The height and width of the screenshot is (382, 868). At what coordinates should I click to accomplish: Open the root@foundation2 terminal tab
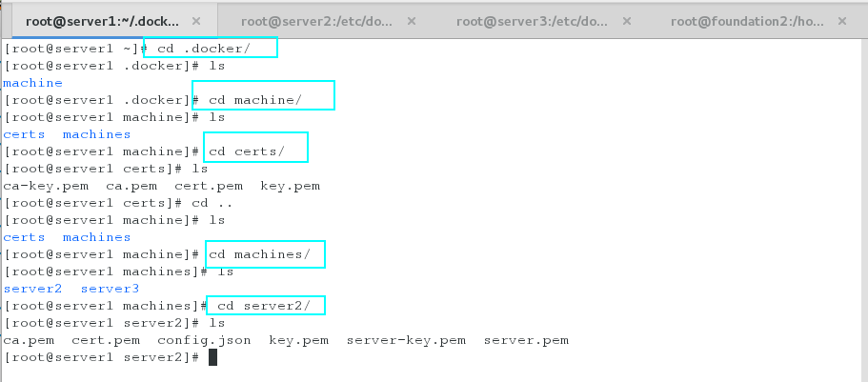point(747,22)
